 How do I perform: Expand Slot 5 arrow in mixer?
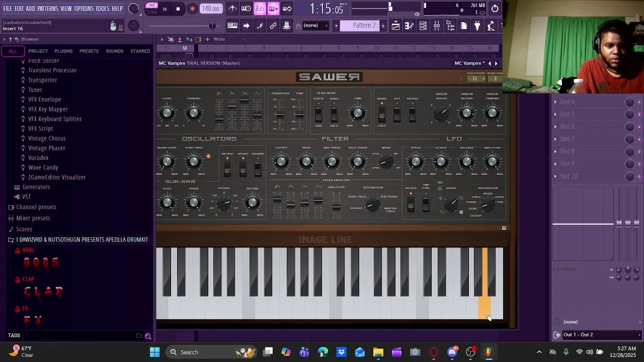pos(555,114)
